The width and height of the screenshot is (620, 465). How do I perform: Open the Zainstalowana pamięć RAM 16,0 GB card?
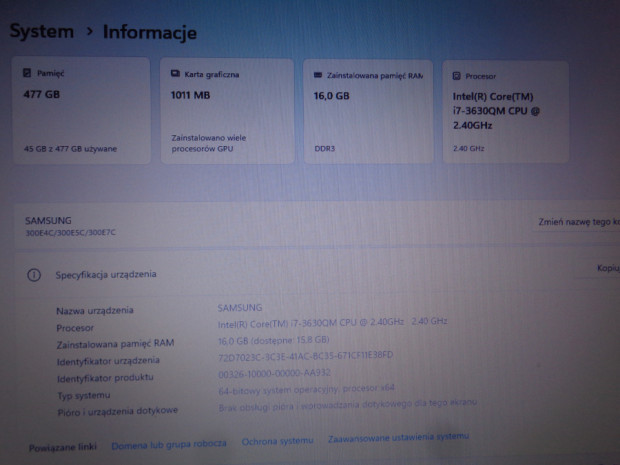368,112
